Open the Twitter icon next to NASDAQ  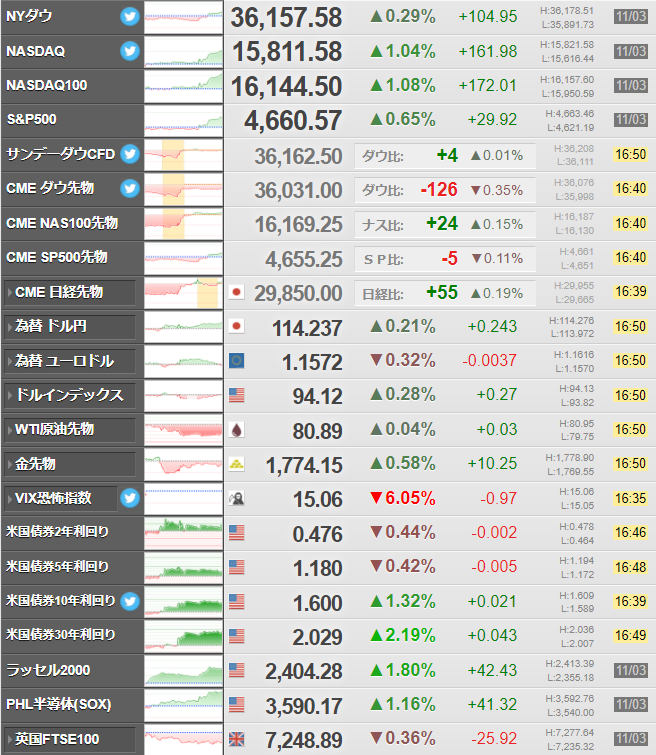click(x=130, y=51)
